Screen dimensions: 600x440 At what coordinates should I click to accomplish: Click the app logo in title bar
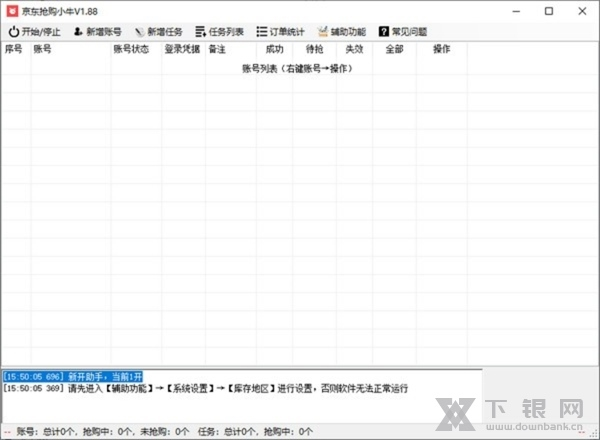(12, 11)
